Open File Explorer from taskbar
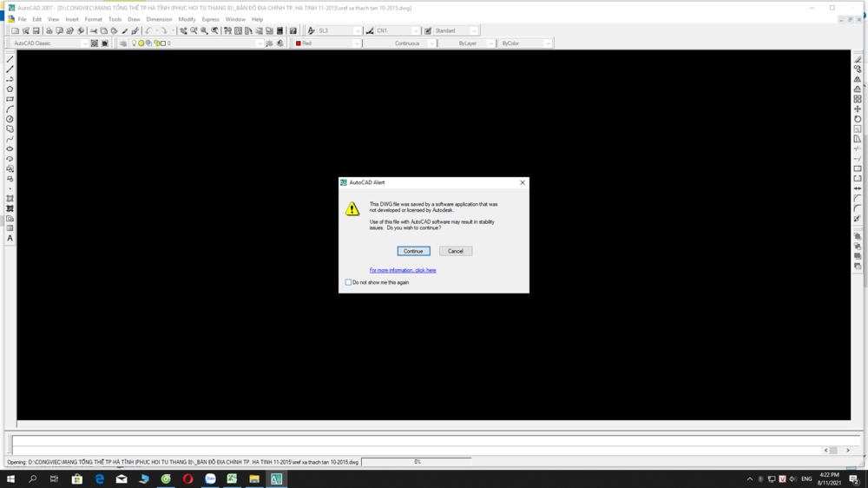 coord(254,478)
